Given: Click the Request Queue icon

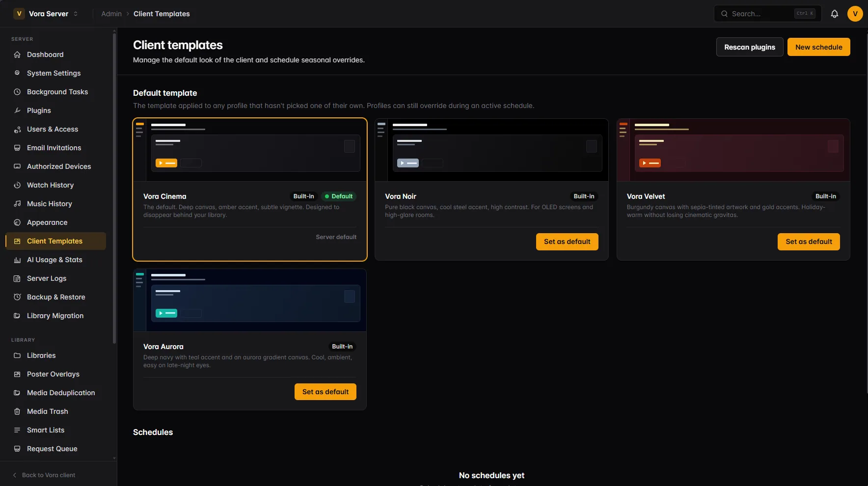Looking at the screenshot, I should [x=17, y=449].
